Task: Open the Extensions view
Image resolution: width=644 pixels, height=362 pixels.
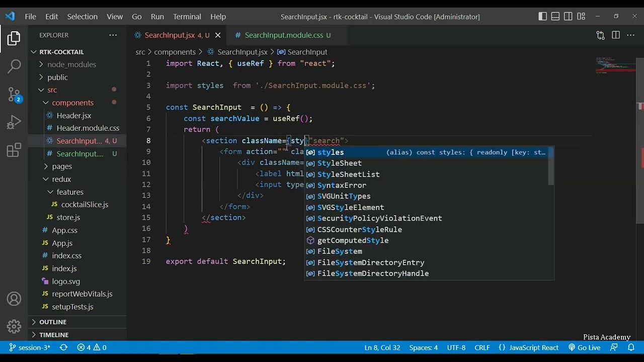Action: tap(14, 150)
